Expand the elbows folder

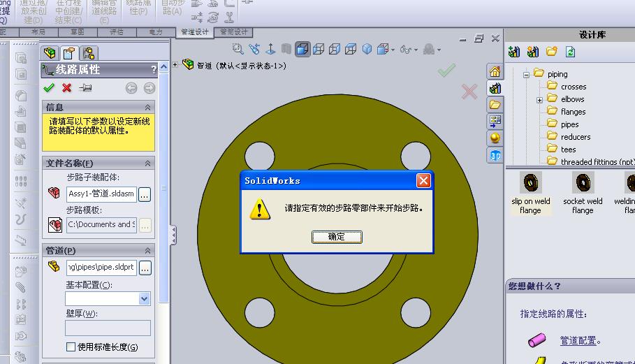coord(539,100)
